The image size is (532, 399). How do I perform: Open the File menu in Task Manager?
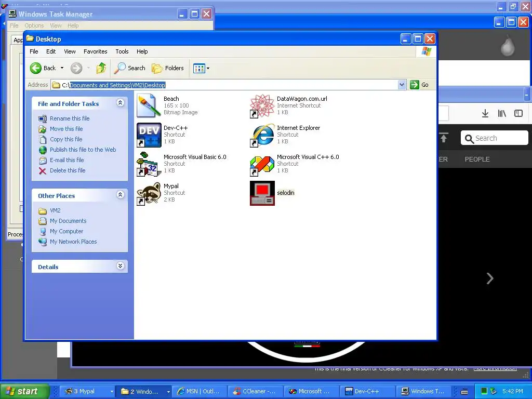point(14,25)
